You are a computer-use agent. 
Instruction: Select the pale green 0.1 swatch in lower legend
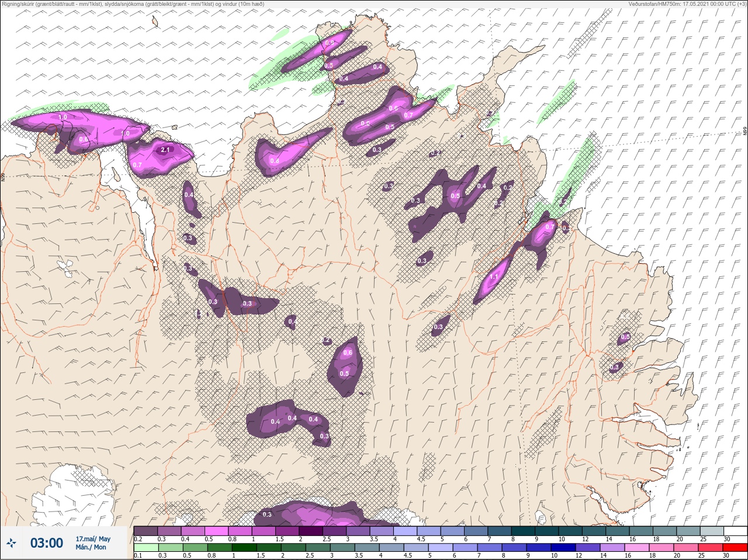coord(146,549)
